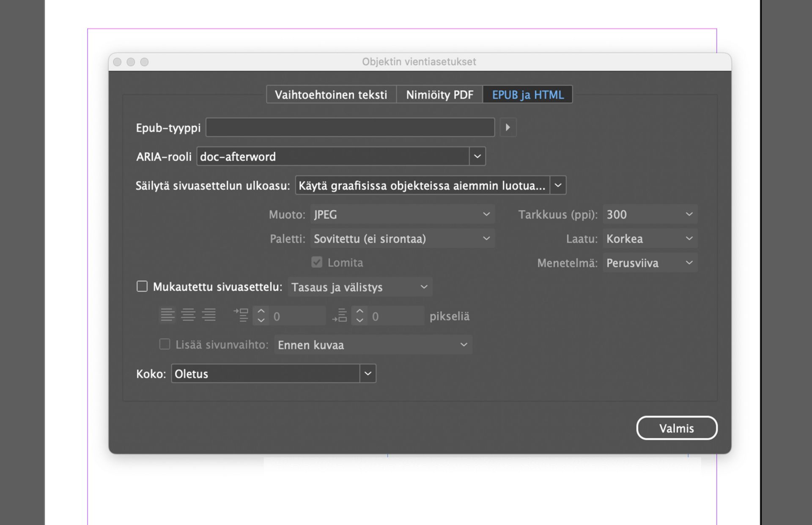Open the Laatu dropdown showing Korkea
This screenshot has width=812, height=525.
689,238
